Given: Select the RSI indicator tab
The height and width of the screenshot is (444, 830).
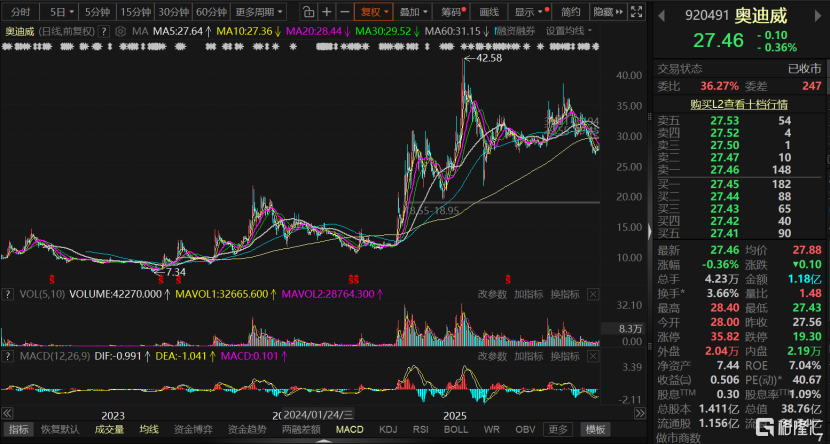Looking at the screenshot, I should point(420,429).
